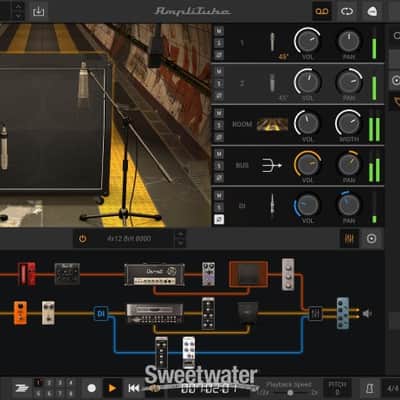Select recorder track 6
This screenshot has height=400, width=400.
tap(49, 393)
